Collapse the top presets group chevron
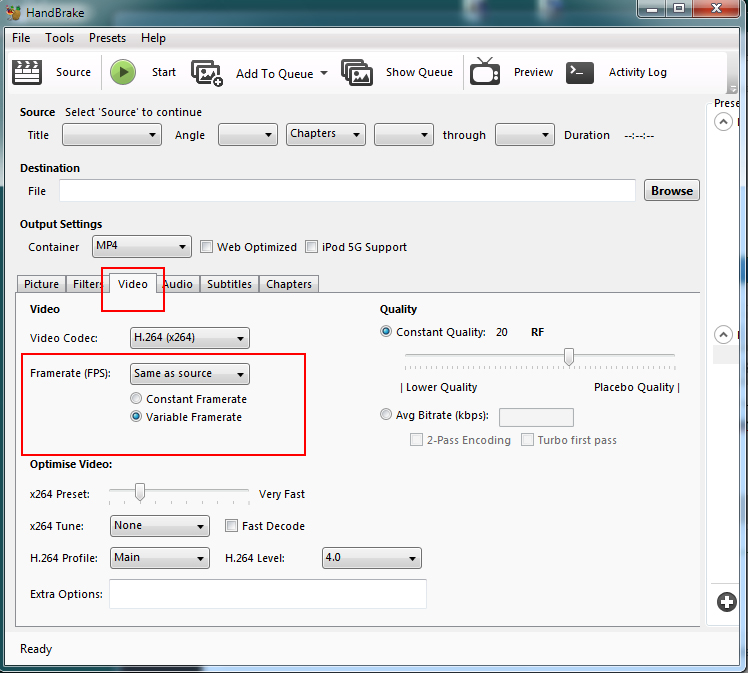This screenshot has width=748, height=673. [723, 122]
